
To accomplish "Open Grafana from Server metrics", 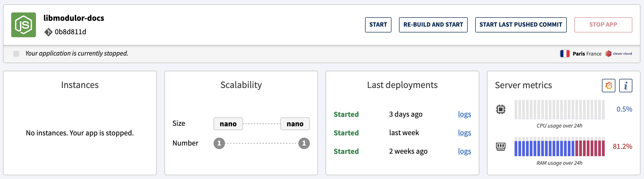I will point(609,86).
